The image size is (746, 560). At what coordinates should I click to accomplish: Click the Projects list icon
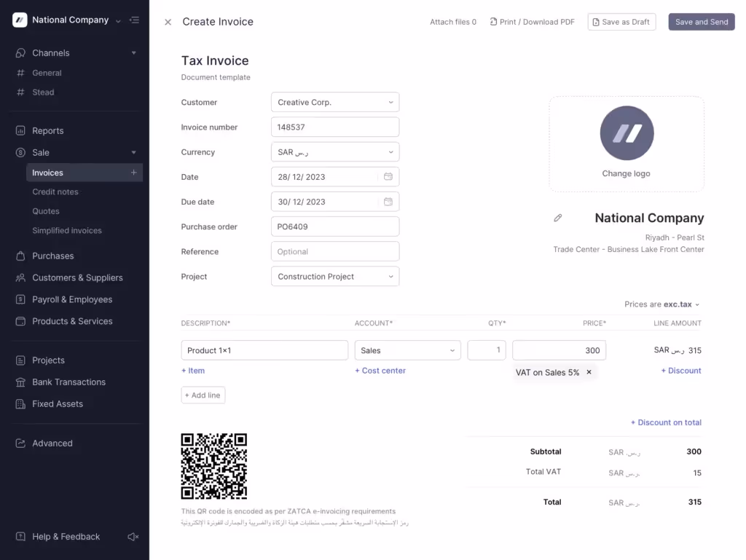tap(20, 360)
